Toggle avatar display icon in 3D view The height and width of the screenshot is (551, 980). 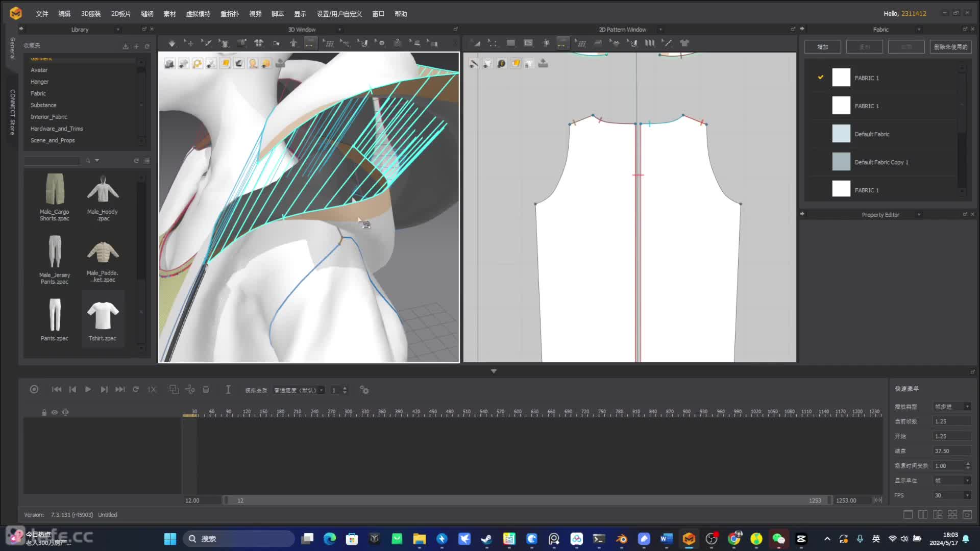tap(253, 63)
